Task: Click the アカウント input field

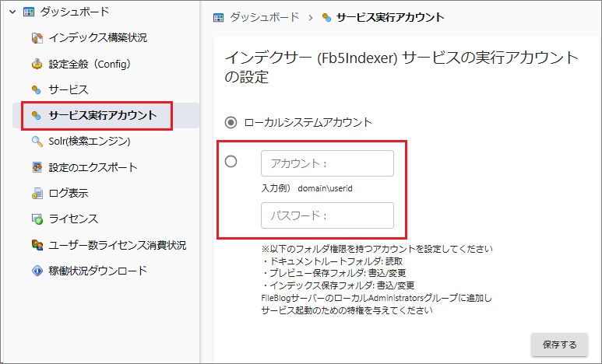Action: (327, 163)
